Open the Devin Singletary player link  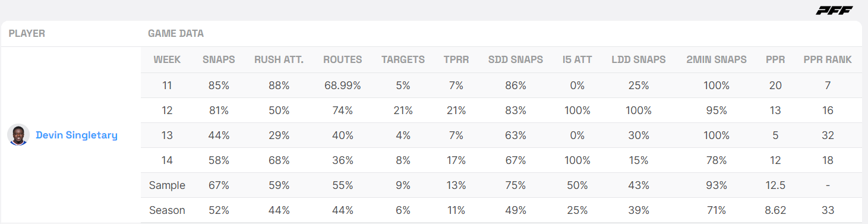pos(77,135)
